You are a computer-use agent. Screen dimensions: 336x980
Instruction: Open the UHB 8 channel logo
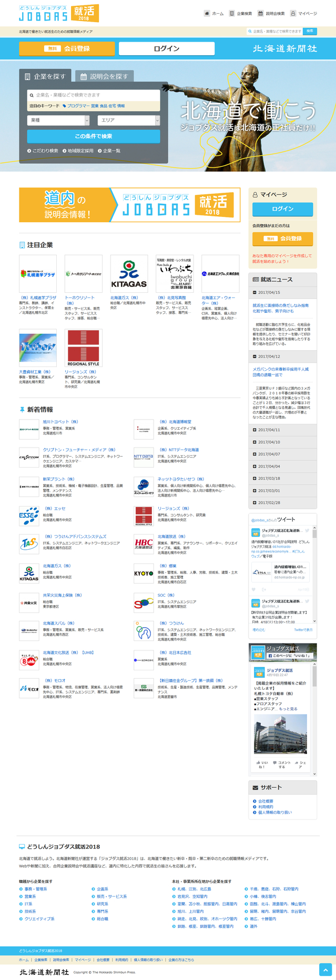[29, 660]
